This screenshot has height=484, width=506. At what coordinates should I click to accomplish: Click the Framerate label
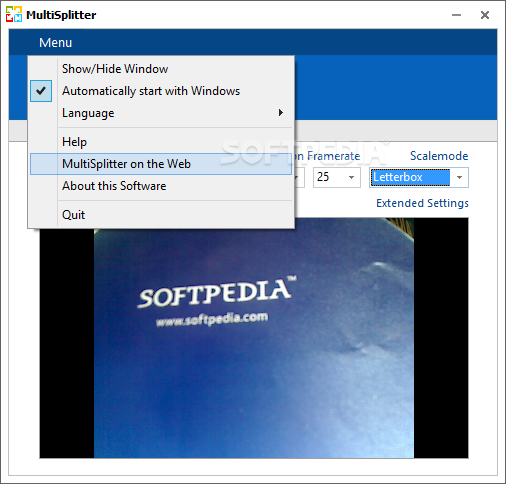[333, 156]
